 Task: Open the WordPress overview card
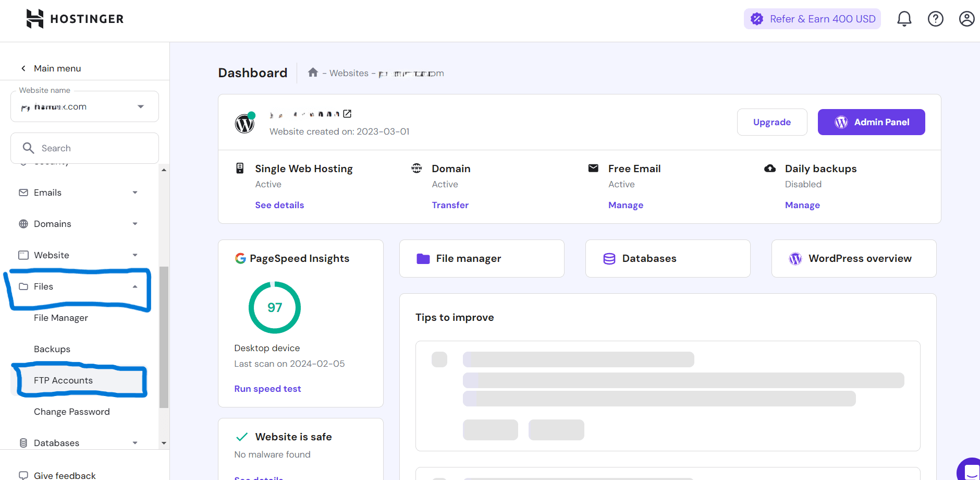pyautogui.click(x=854, y=258)
